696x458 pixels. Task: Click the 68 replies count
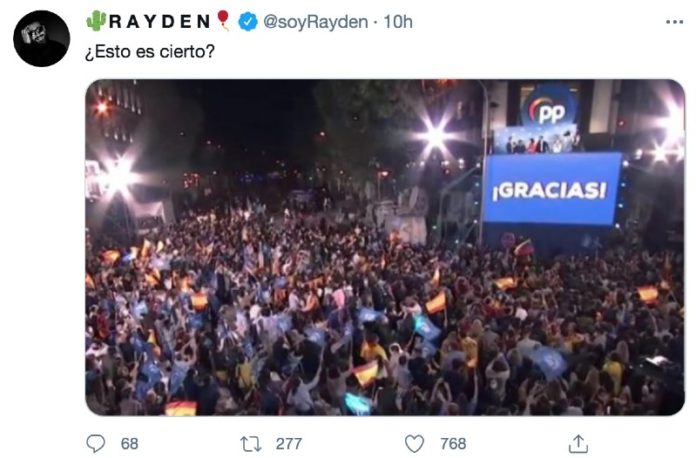[x=130, y=443]
